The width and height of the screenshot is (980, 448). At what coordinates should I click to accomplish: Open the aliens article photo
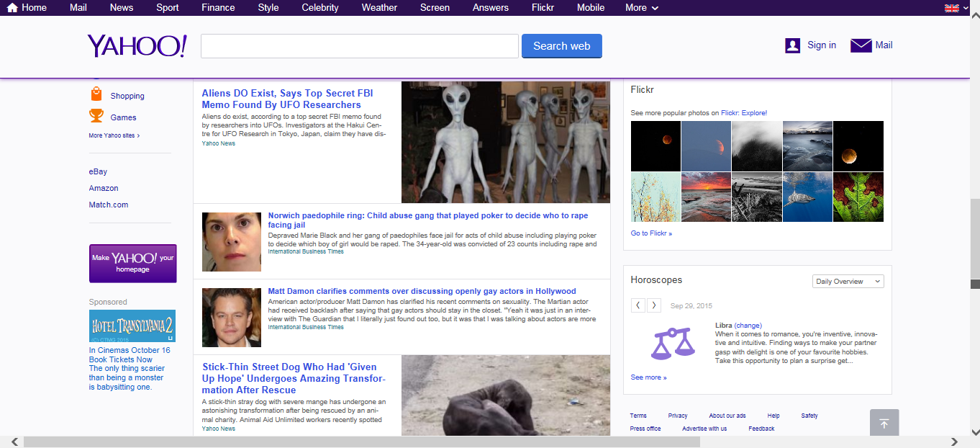coord(506,142)
